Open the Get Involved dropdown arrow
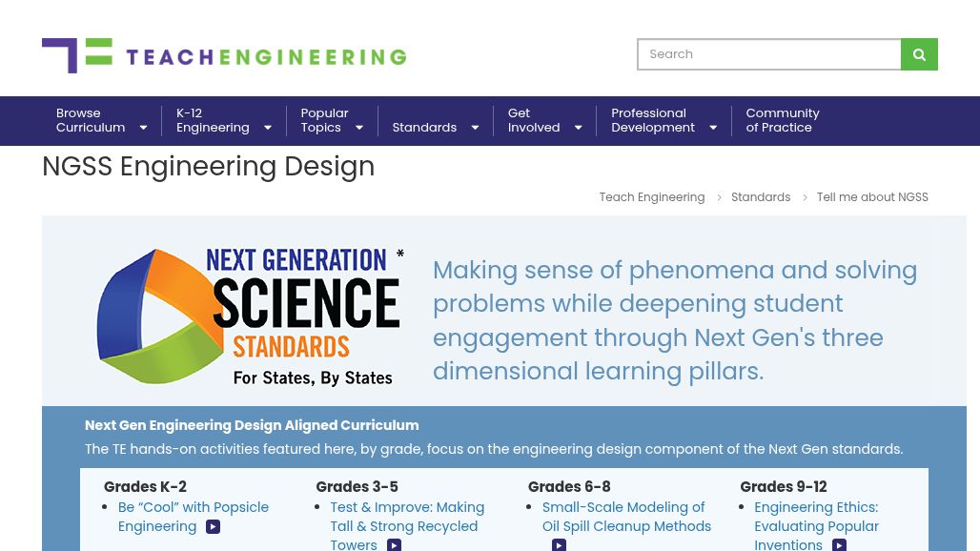 pos(578,128)
